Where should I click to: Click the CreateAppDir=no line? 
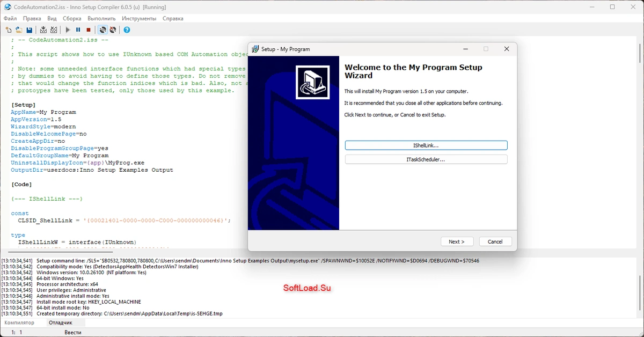pyautogui.click(x=38, y=141)
